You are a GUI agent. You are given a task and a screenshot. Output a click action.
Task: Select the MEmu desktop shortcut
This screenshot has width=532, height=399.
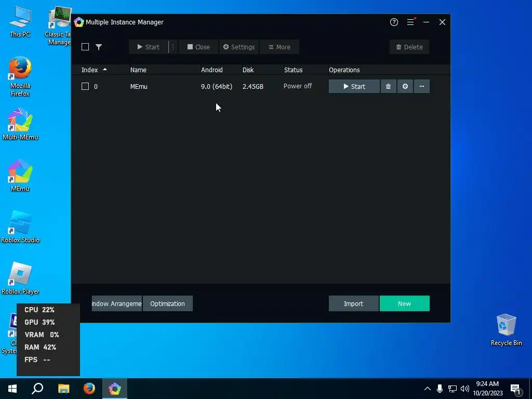(x=20, y=176)
